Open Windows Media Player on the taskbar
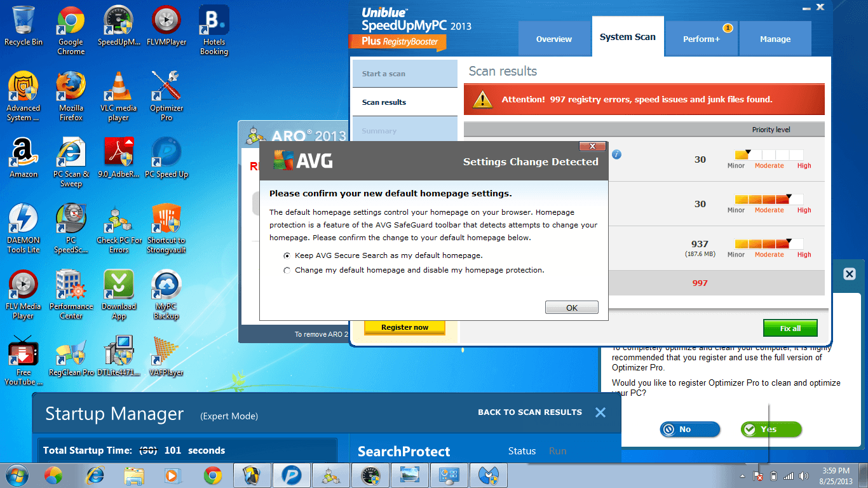The image size is (868, 488). pyautogui.click(x=172, y=475)
